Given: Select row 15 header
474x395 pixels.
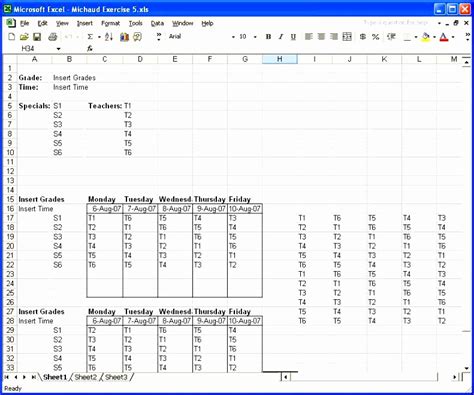Looking at the screenshot, I should (x=10, y=199).
